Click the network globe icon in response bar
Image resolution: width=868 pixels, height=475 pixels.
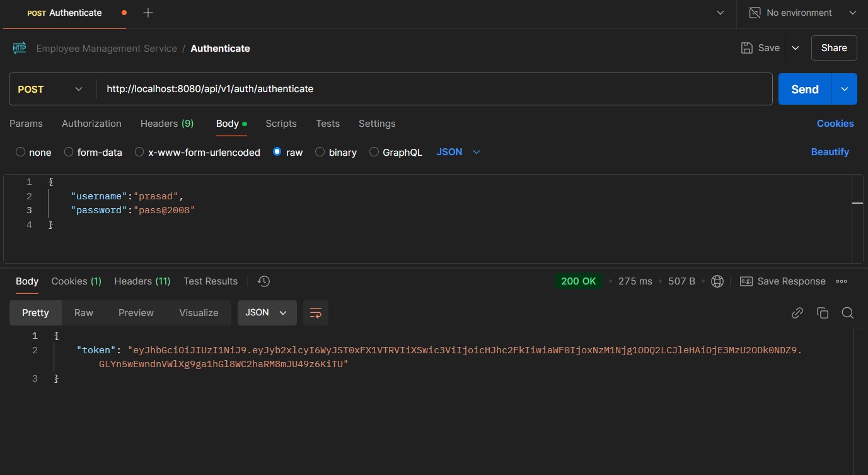tap(717, 281)
